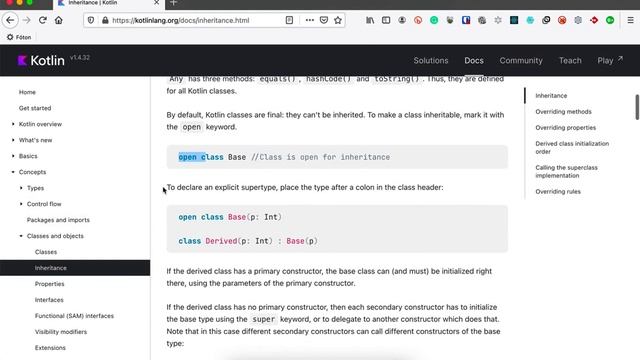Jump to Overriding rules section
The height and width of the screenshot is (360, 640).
tap(558, 191)
